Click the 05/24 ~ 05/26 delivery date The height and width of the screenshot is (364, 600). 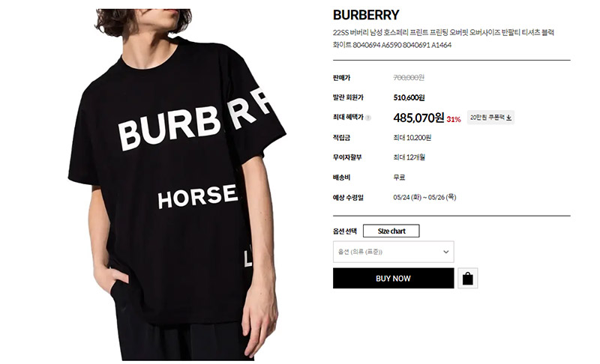click(x=424, y=198)
